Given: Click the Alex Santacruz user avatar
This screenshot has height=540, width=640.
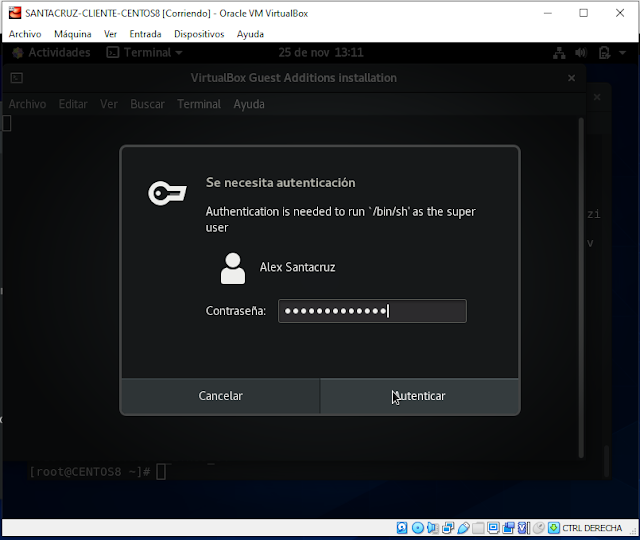Looking at the screenshot, I should pyautogui.click(x=233, y=268).
